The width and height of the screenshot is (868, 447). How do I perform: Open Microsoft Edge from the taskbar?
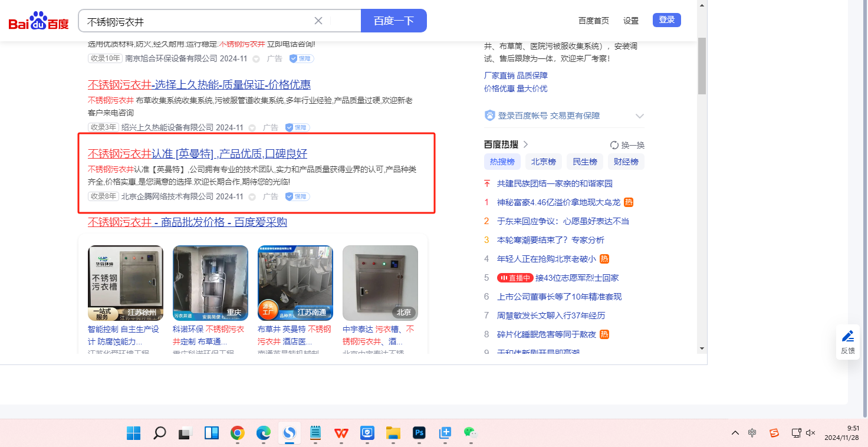pyautogui.click(x=264, y=433)
